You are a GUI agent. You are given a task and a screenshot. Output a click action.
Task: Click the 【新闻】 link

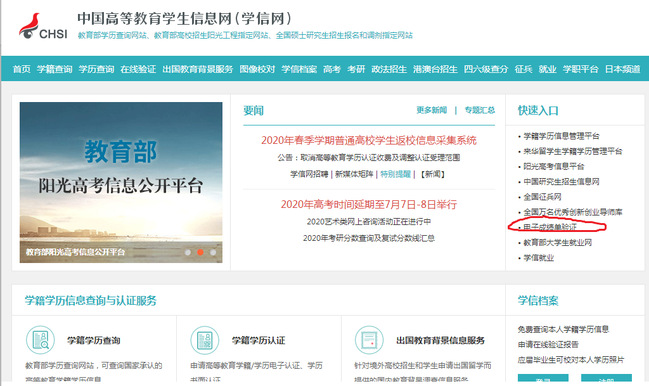pyautogui.click(x=433, y=174)
